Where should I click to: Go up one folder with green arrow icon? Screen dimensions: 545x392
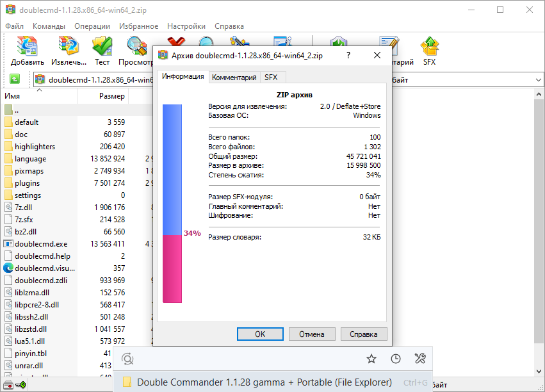[x=15, y=79]
